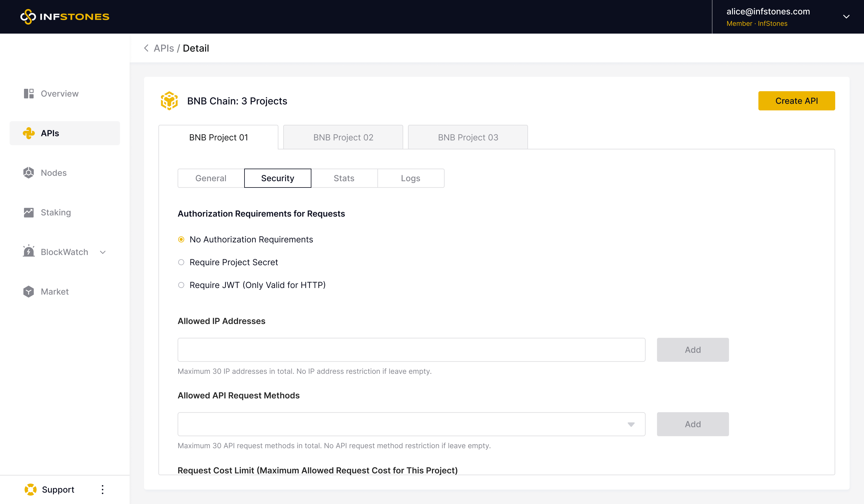
Task: Click the alice@infstones.com account email
Action: click(x=768, y=11)
